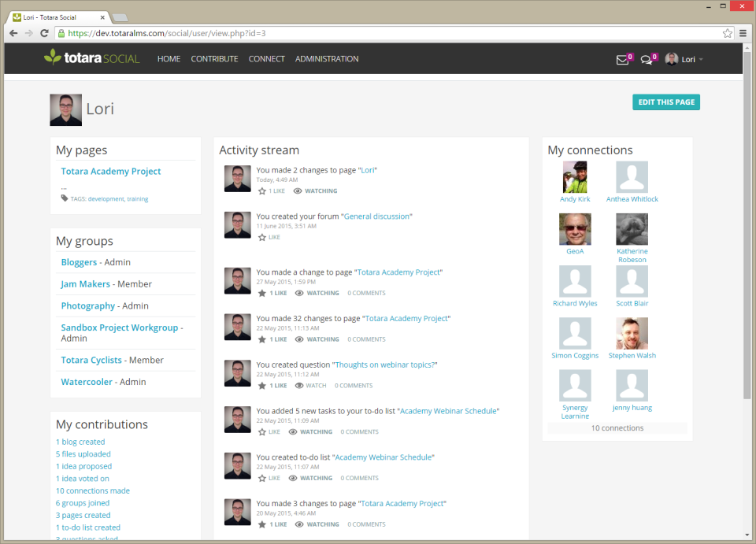Viewport: 756px width, 544px height.
Task: Open the CONNECT menu
Action: pyautogui.click(x=267, y=59)
